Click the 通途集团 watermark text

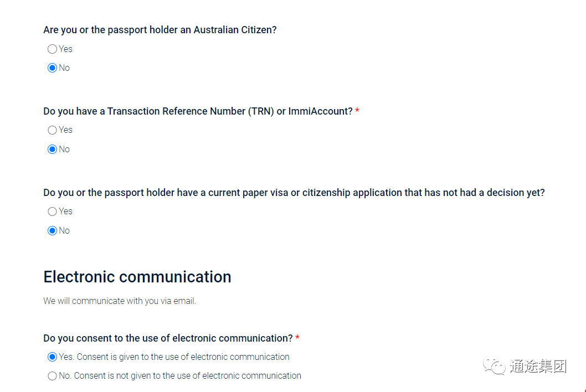click(538, 366)
